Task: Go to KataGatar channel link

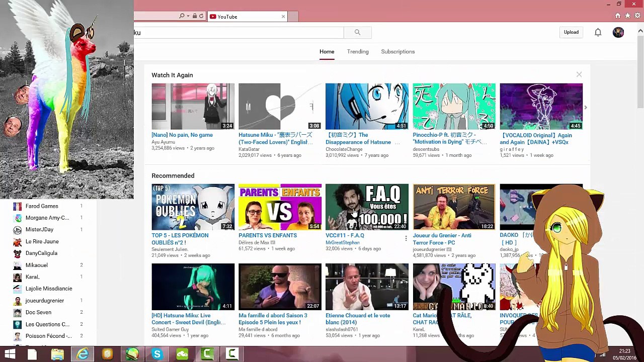Action: (x=249, y=149)
